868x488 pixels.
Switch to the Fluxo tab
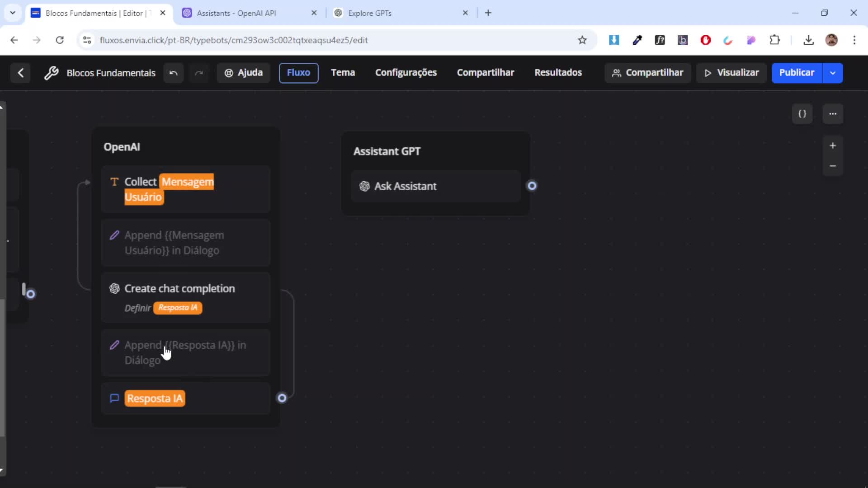pos(298,73)
